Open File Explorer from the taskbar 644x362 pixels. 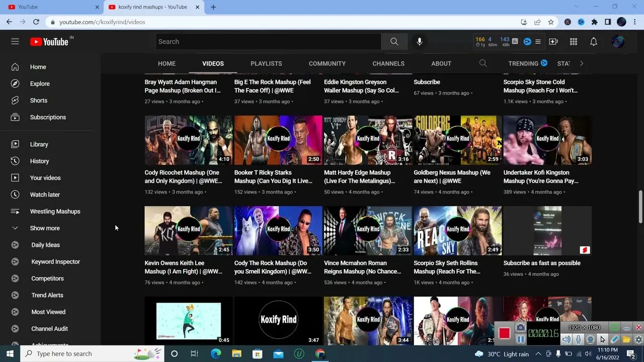coord(236,353)
